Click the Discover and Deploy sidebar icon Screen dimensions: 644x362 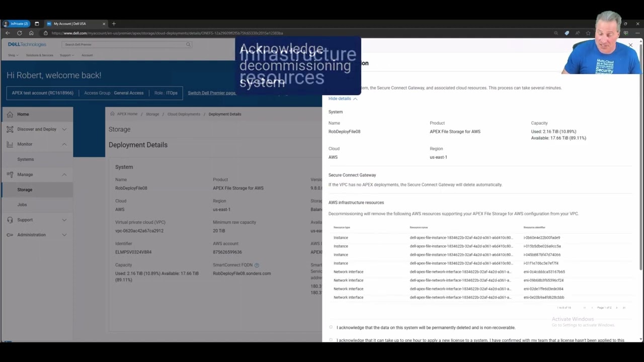point(10,129)
